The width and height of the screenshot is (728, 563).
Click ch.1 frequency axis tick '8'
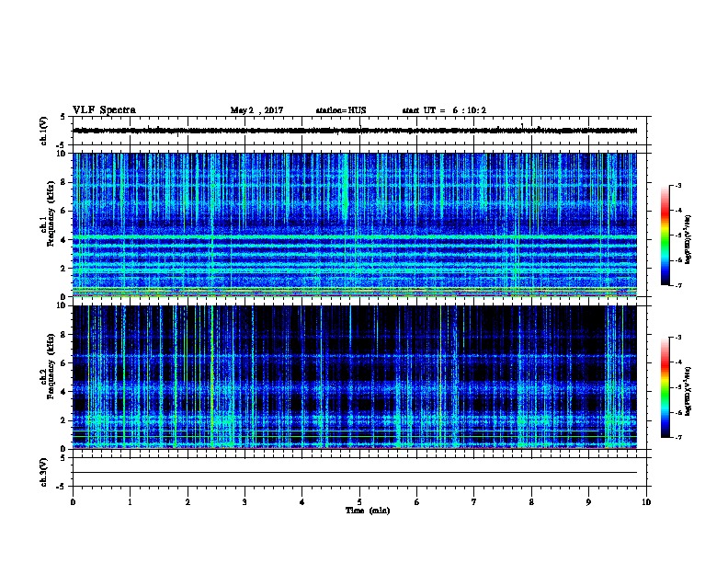[64, 182]
